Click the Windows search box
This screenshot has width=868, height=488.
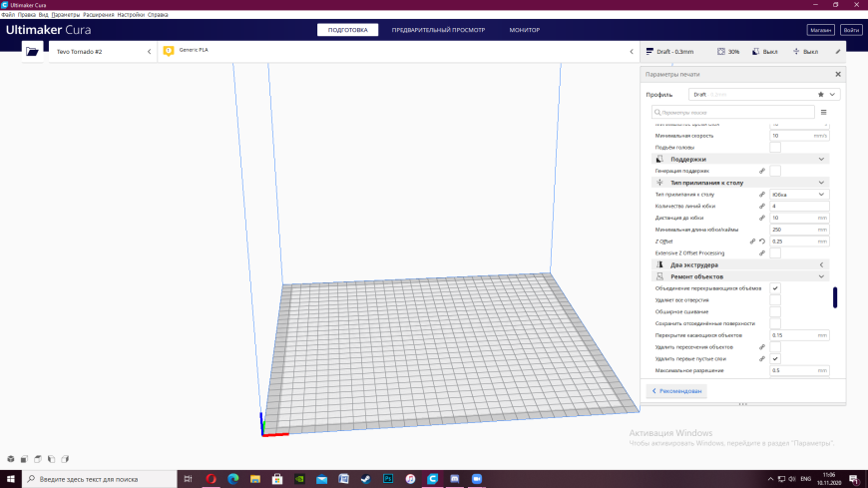tap(100, 479)
